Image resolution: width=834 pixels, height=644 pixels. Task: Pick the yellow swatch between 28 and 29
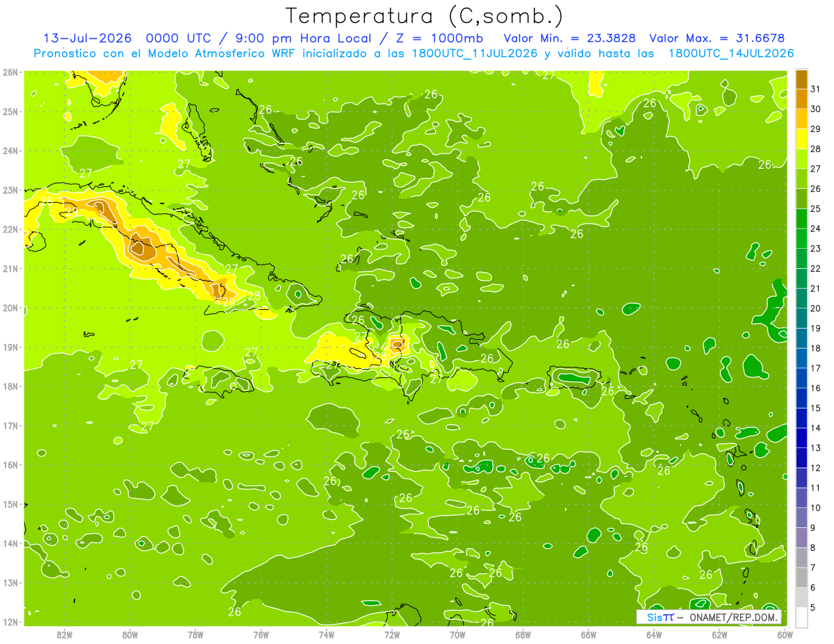pos(801,138)
